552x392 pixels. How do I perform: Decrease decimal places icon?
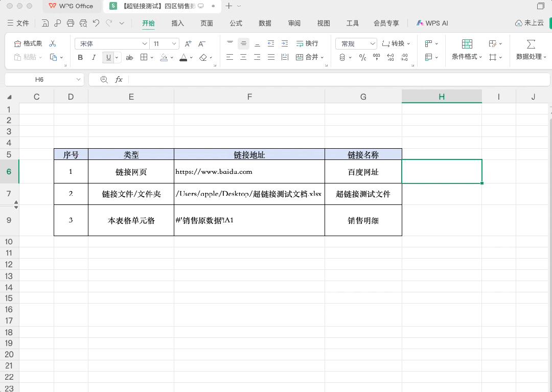[404, 57]
